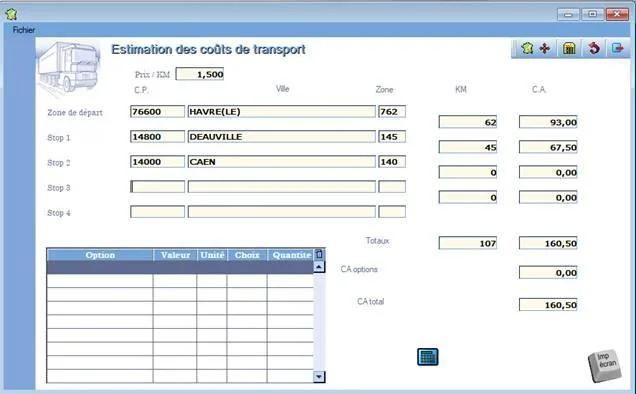Click the Stop 2 label
Screen dimensions: 636x394
click(59, 163)
